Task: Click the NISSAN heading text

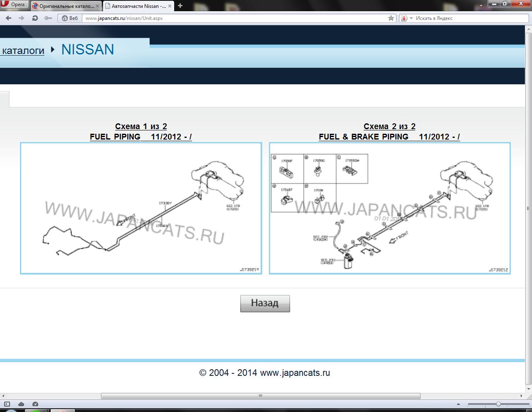Action: coord(88,49)
